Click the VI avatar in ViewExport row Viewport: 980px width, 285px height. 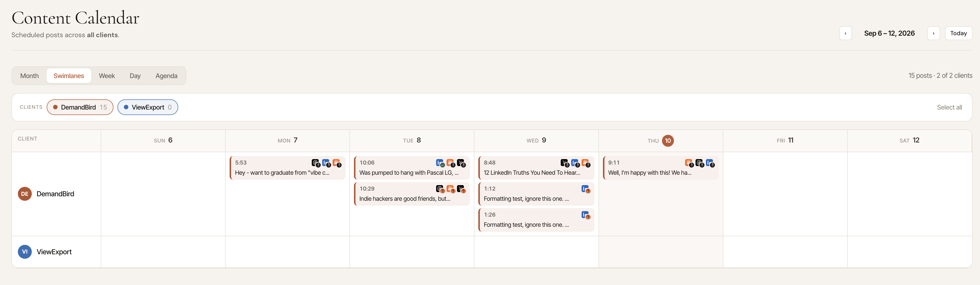pos(25,252)
